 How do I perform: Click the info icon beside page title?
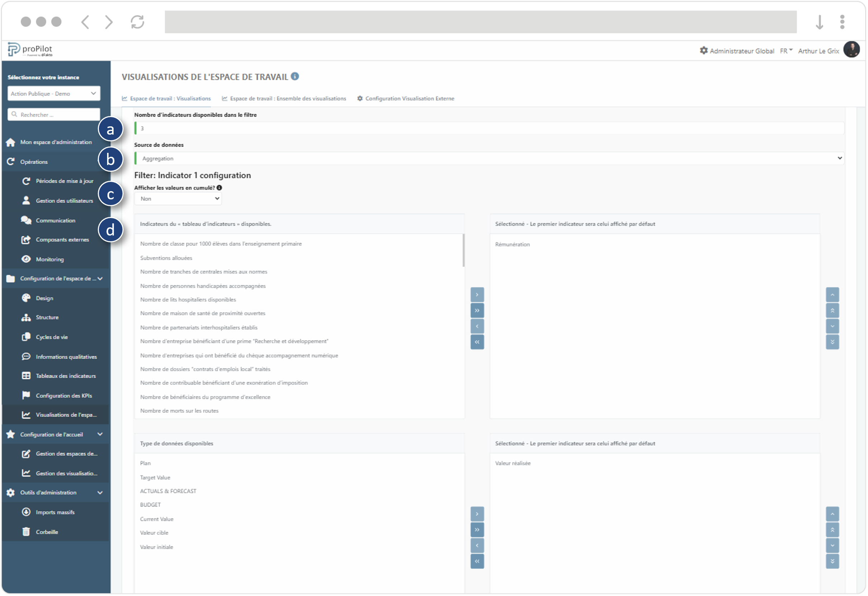[295, 77]
